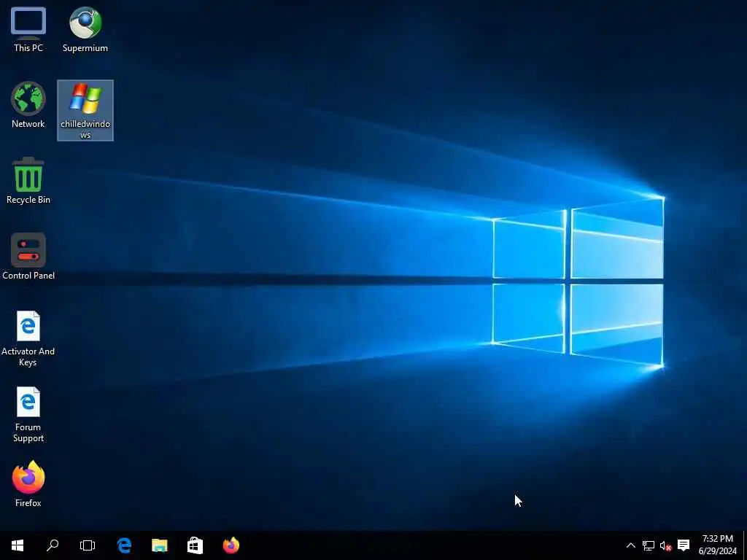The width and height of the screenshot is (747, 560).
Task: Select the Supermium browser desktop icon
Action: (x=85, y=29)
